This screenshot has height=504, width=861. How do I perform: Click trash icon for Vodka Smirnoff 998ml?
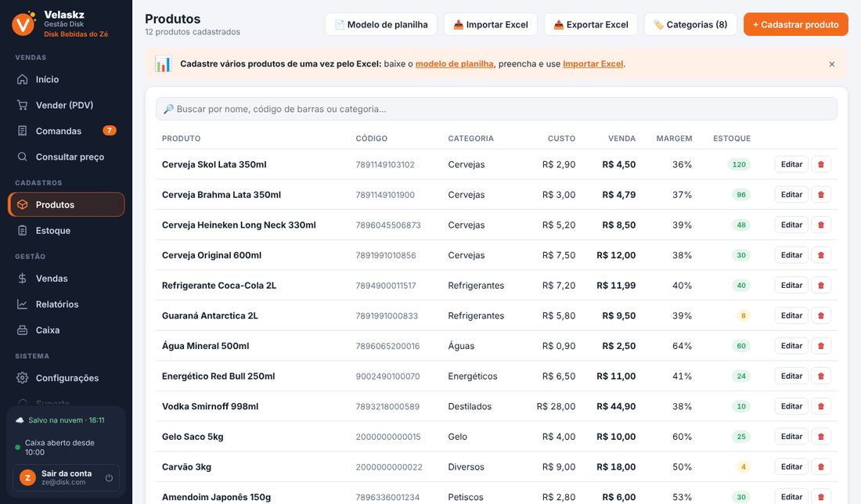point(821,405)
